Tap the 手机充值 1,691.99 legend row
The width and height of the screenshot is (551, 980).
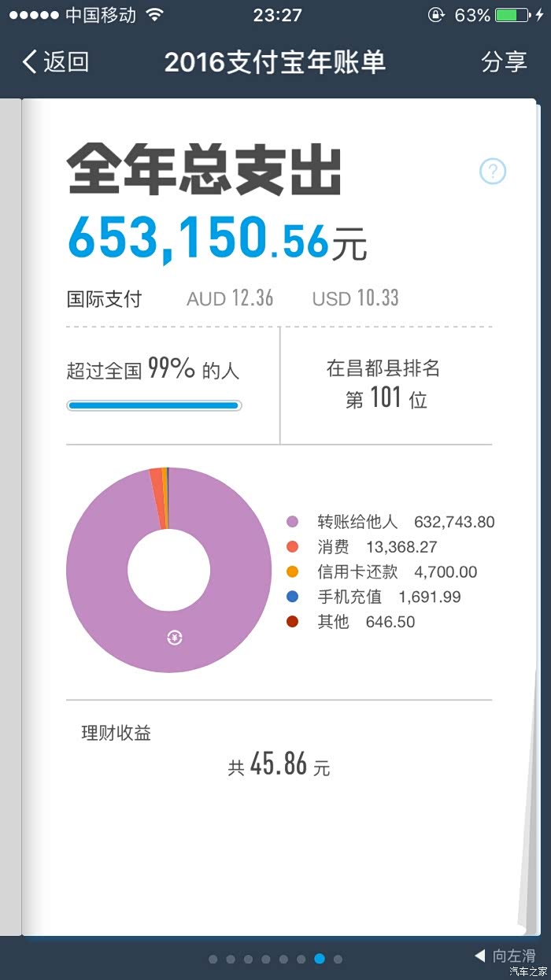(374, 597)
